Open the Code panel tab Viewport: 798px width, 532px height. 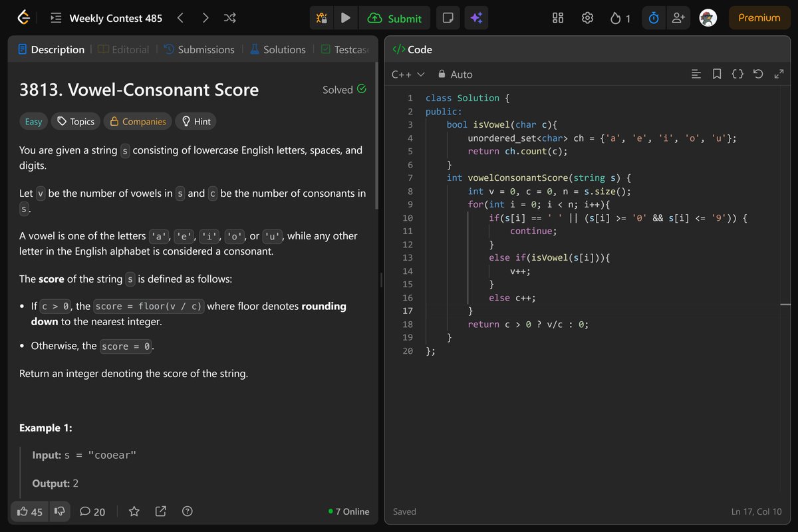click(x=412, y=49)
